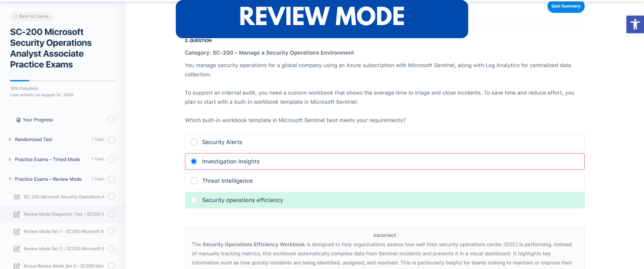This screenshot has height=269, width=644.
Task: Collapse Practice Exams – Review Mode section
Action: (10, 179)
